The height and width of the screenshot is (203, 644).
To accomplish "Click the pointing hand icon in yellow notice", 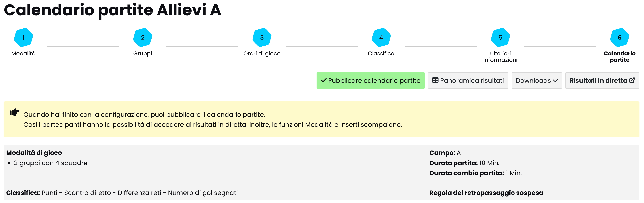I will point(14,112).
